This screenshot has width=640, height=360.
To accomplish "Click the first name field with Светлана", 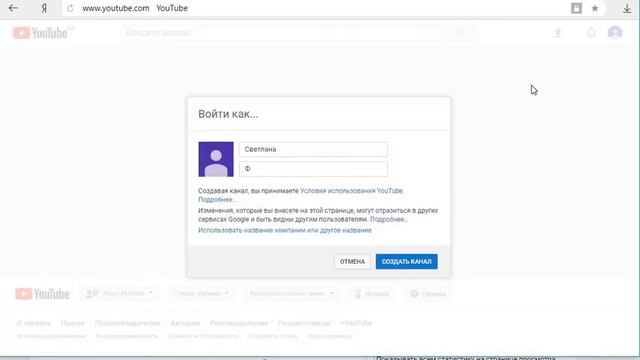I will tap(313, 149).
